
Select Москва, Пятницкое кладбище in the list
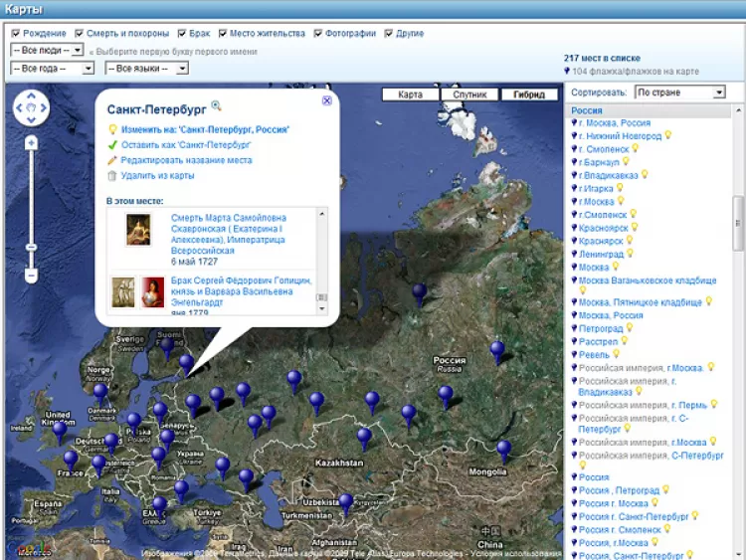(x=640, y=302)
